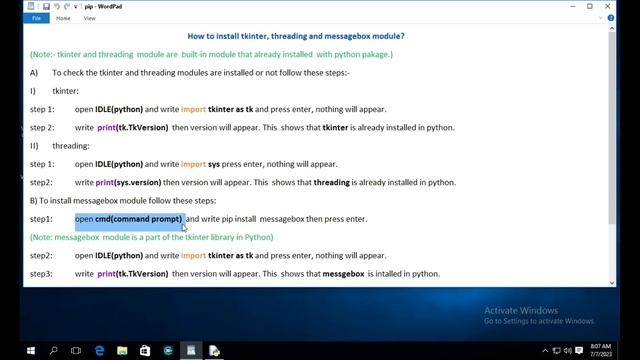Click the line 'A) To check the tkinter and threading modules'
Image resolution: width=640 pixels, height=360 pixels.
click(x=190, y=73)
